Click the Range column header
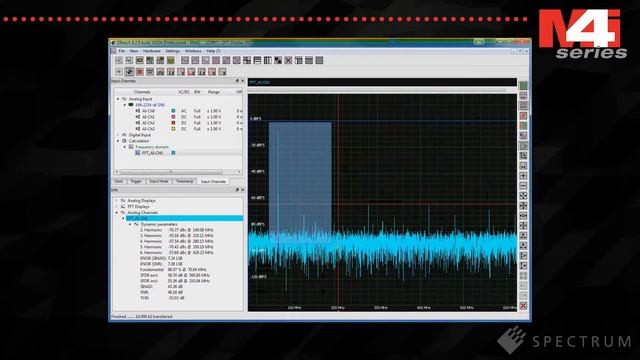 tap(214, 92)
